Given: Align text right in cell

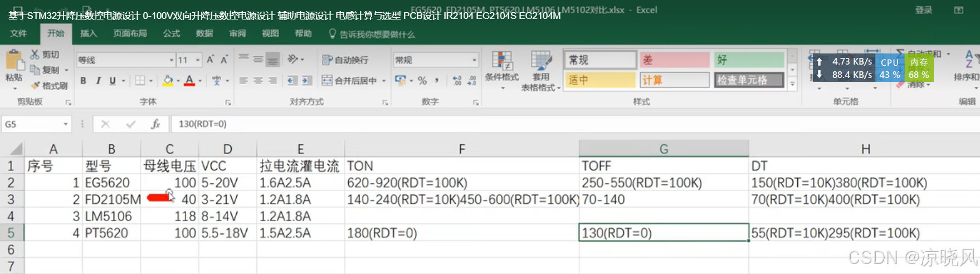Looking at the screenshot, I should coord(272,81).
